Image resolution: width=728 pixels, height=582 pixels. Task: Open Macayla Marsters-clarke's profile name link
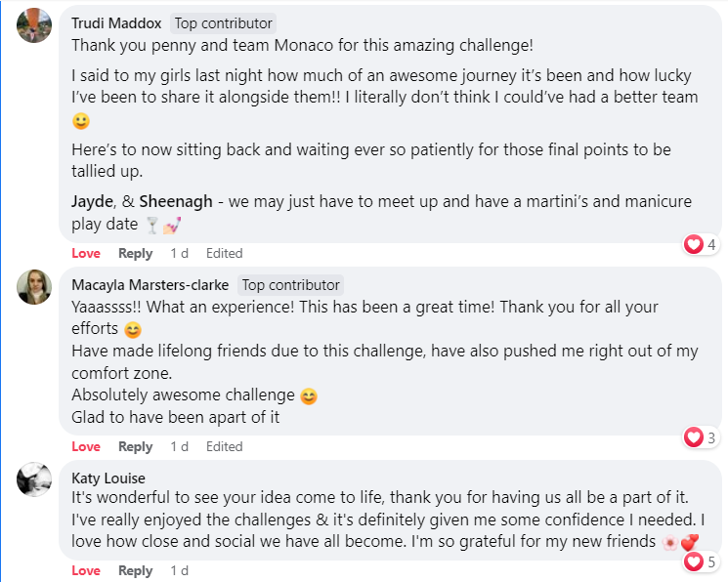(150, 285)
